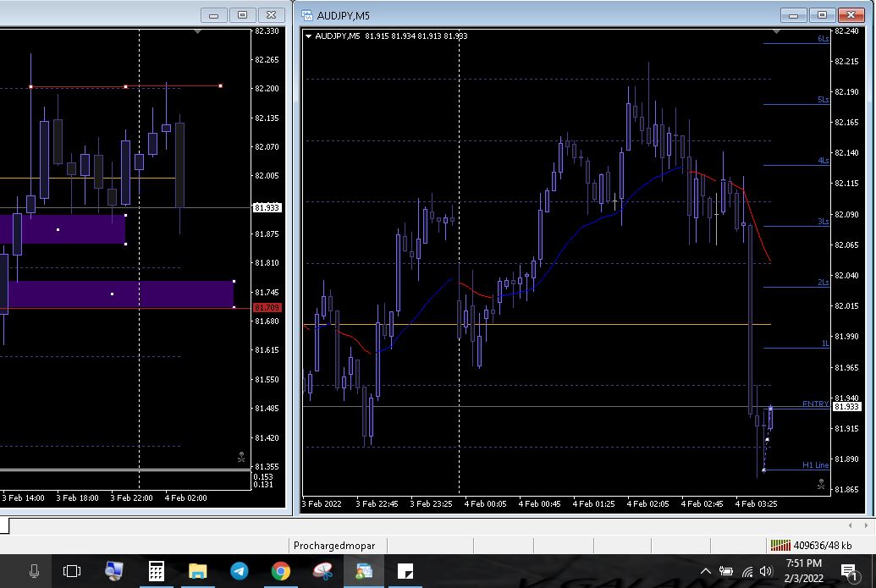Click 3 Feb 22:00 label on left chart
876x588 pixels.
pos(131,498)
